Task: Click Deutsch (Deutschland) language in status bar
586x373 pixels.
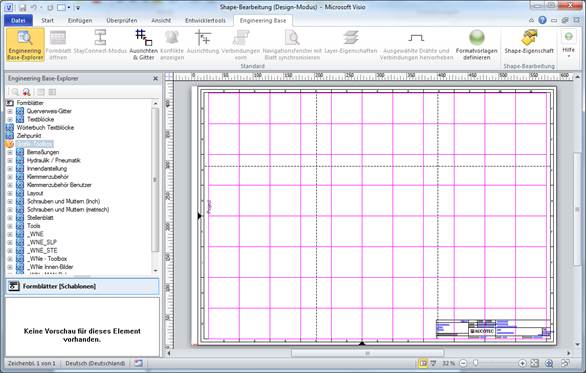Action: (x=95, y=363)
